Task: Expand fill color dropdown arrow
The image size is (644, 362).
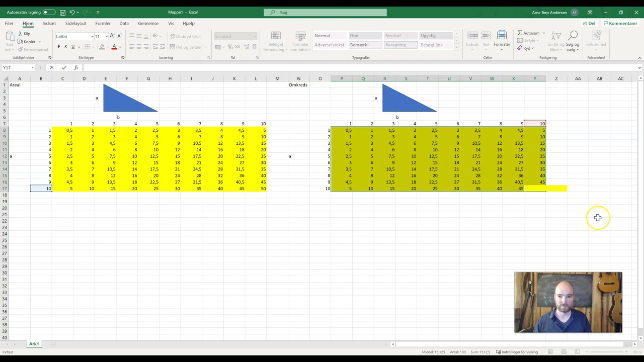Action: point(107,47)
